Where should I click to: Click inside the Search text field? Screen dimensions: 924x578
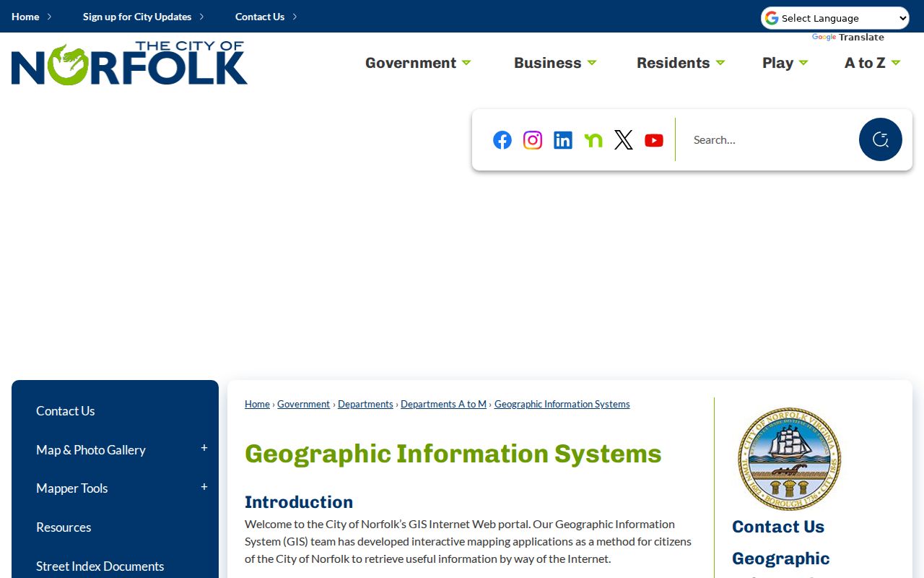(x=769, y=139)
